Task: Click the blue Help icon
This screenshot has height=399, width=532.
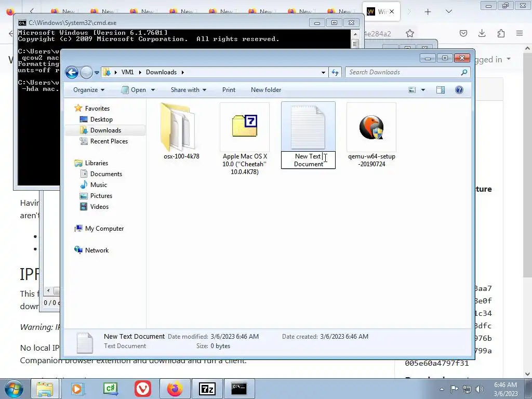Action: coord(459,90)
